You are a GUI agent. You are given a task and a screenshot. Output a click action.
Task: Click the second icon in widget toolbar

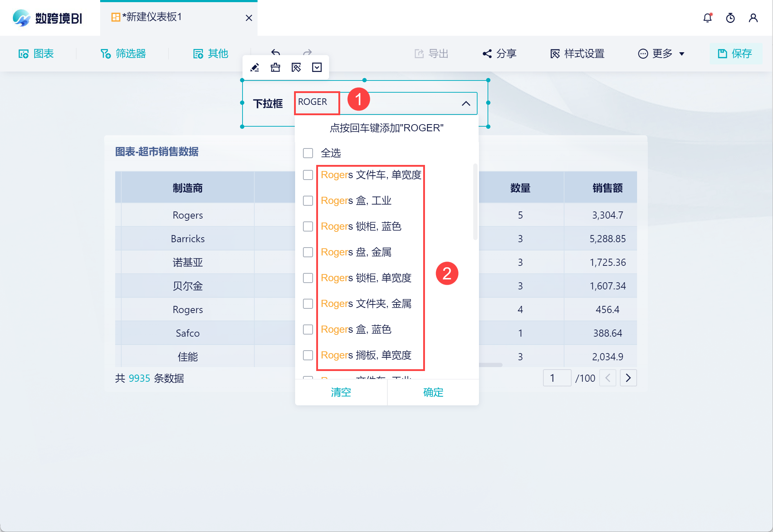pyautogui.click(x=275, y=67)
